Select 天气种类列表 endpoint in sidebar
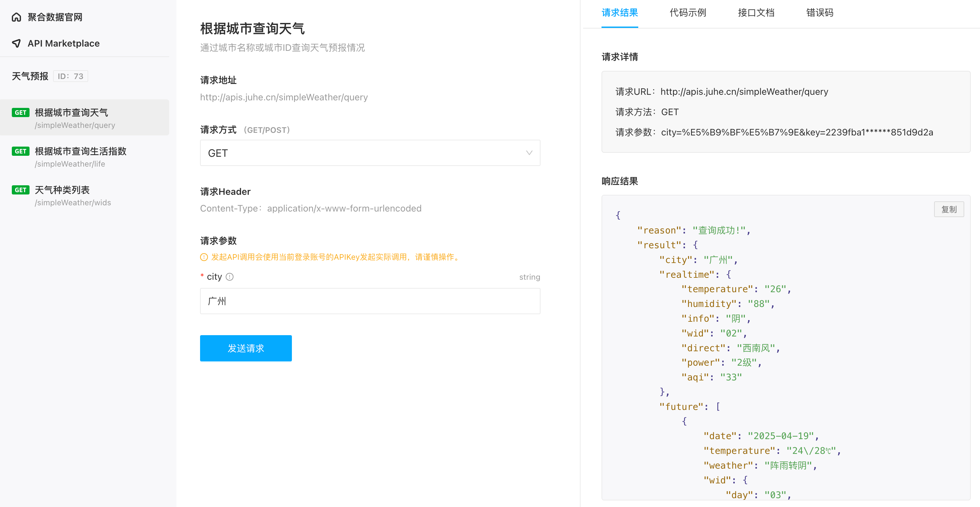Screen dimensions: 980x507 (62, 190)
